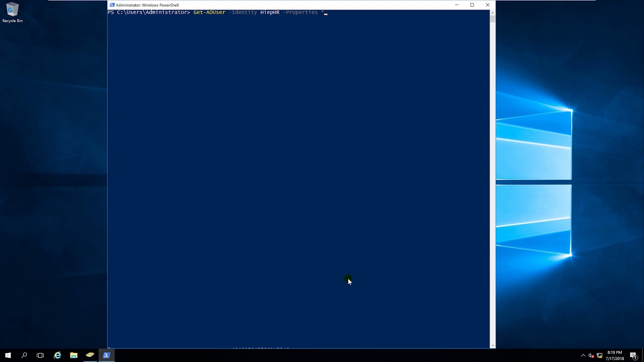Click the 'Get-ADUser' command text

209,12
